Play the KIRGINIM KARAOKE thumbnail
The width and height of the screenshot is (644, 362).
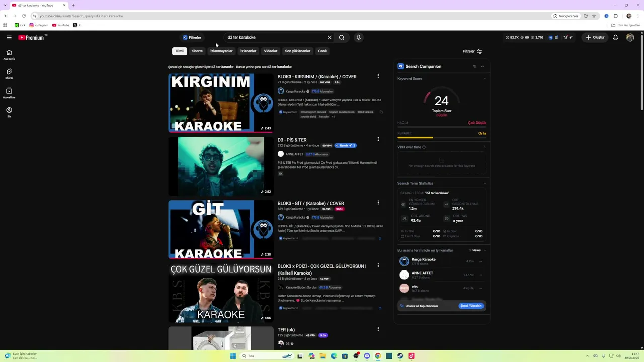click(221, 103)
